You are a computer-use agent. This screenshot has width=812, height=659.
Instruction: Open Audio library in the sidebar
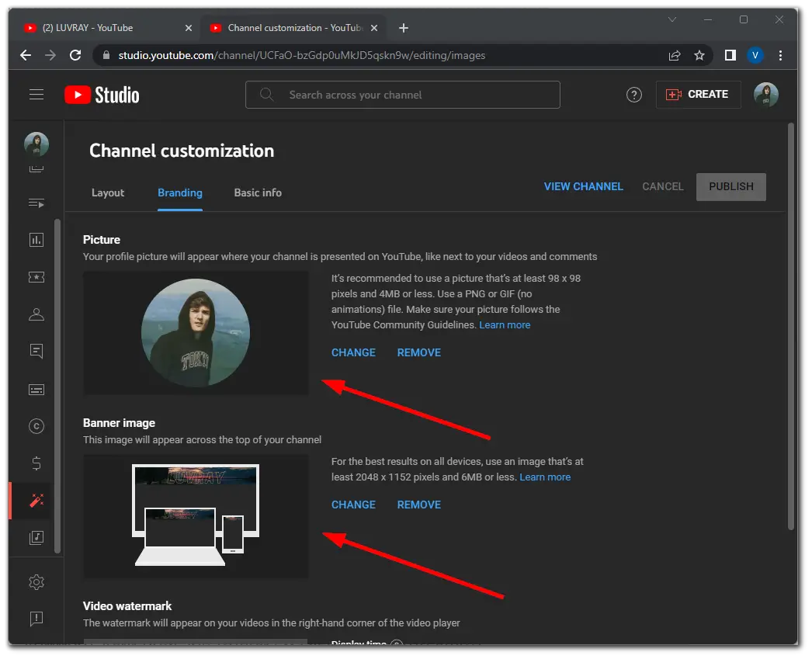(x=36, y=537)
